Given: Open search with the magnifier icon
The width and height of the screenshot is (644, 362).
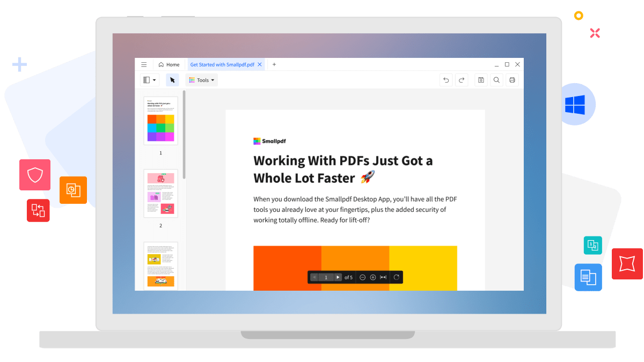Looking at the screenshot, I should (496, 80).
